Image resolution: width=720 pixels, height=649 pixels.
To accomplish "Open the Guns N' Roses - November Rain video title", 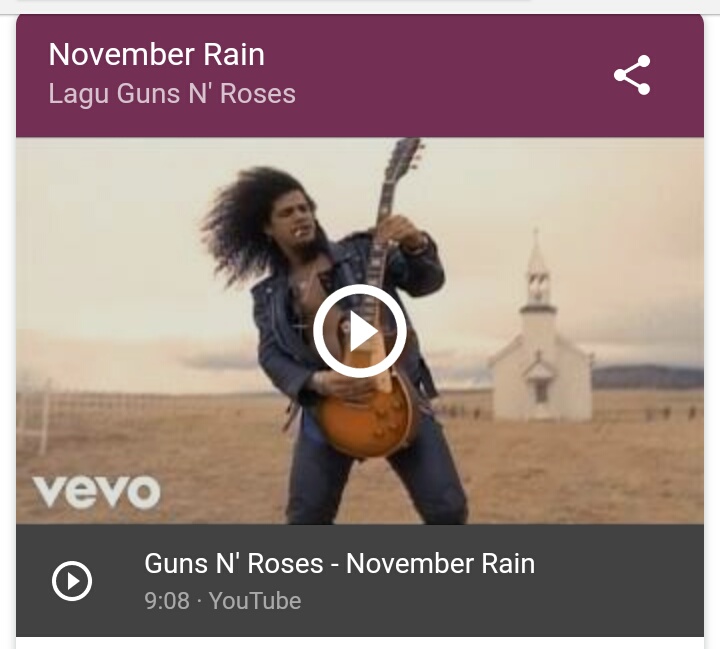I will click(x=339, y=563).
